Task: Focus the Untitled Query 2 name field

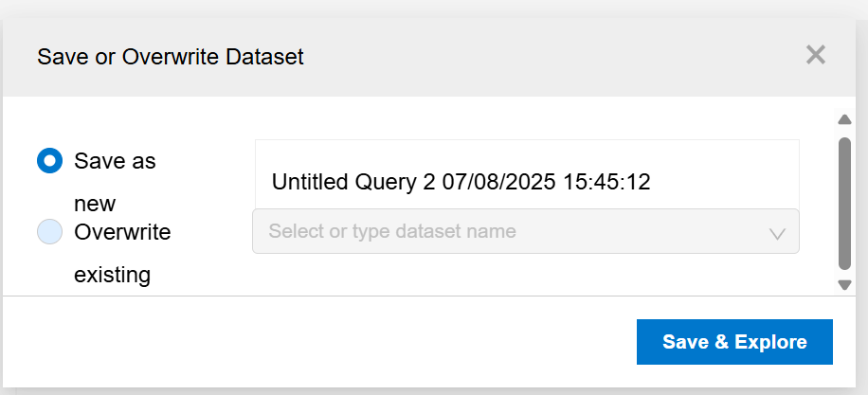Action: coord(527,175)
